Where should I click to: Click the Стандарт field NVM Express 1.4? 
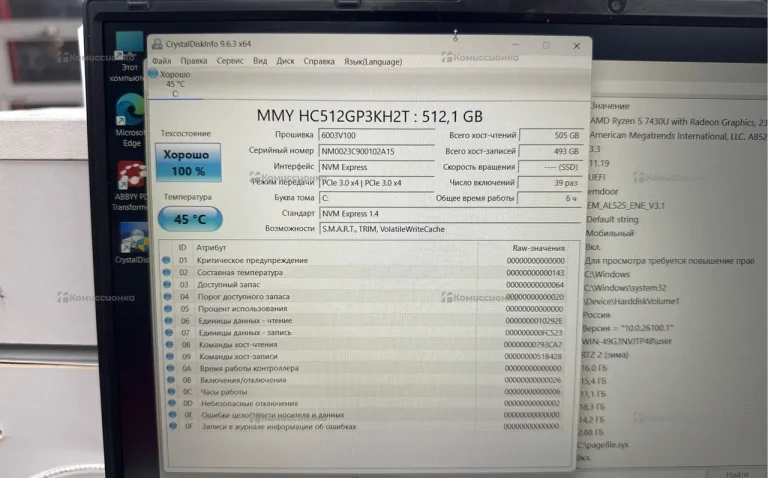coord(450,214)
